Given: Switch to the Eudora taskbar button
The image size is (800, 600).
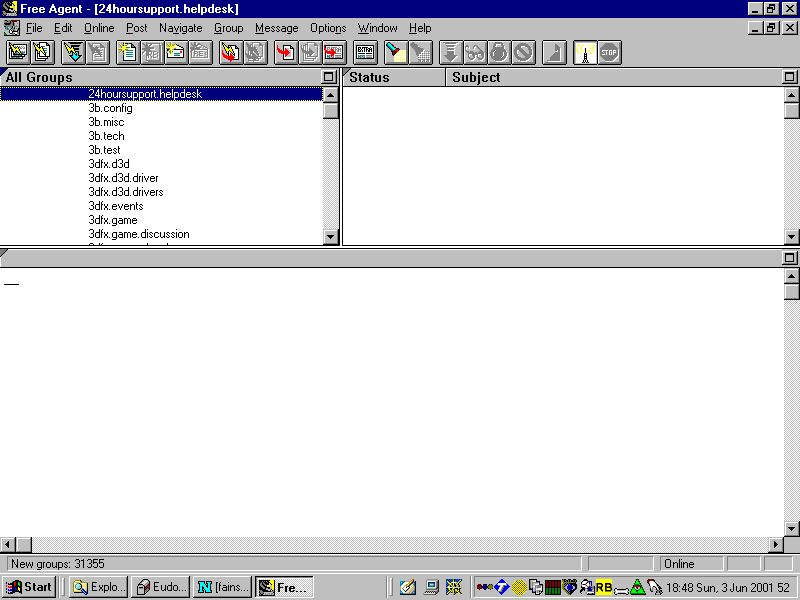Looking at the screenshot, I should coord(160,587).
